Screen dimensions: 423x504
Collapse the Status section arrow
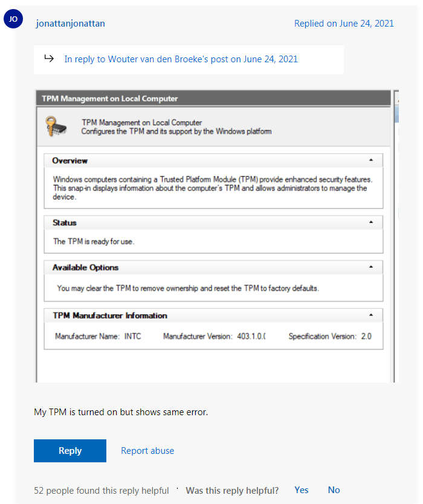(x=371, y=222)
